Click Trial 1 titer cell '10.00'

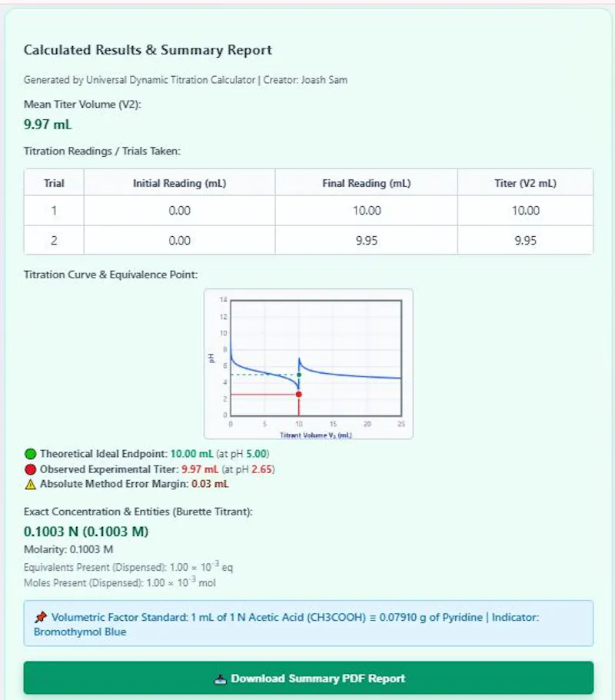tap(525, 210)
